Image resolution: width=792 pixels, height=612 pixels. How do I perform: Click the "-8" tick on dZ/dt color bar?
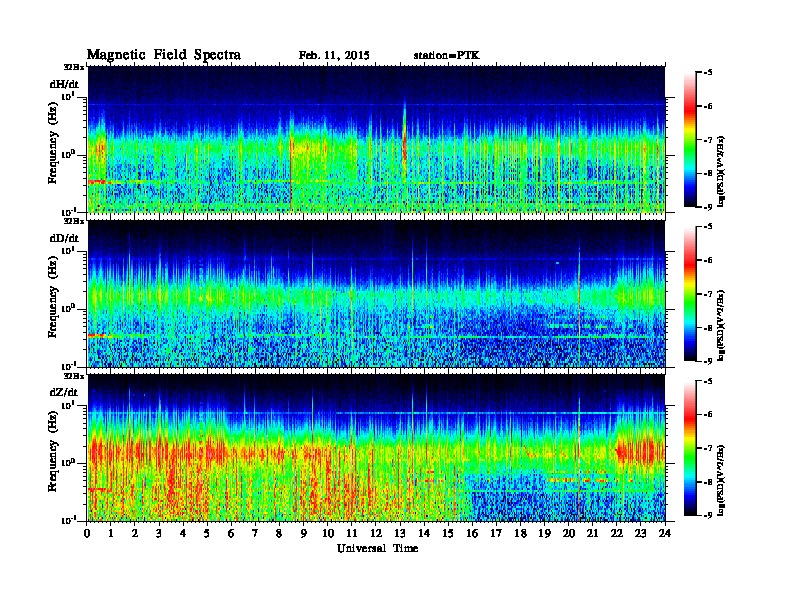coord(709,482)
